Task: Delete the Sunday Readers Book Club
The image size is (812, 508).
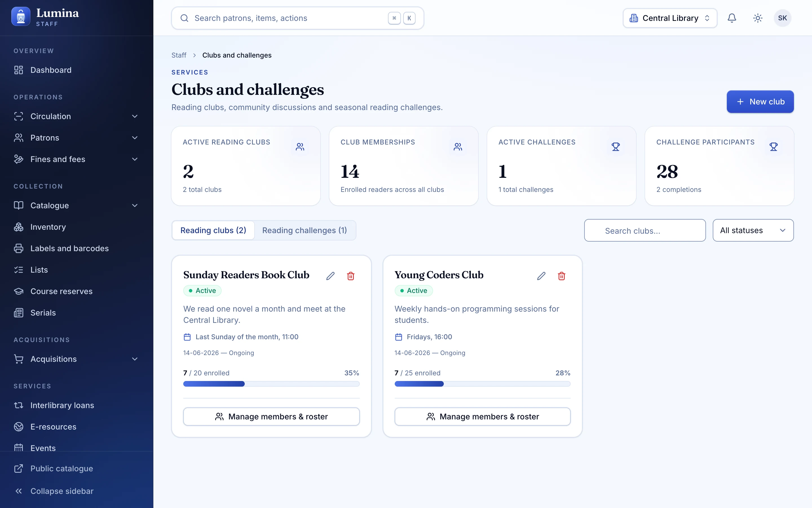Action: coord(351,276)
